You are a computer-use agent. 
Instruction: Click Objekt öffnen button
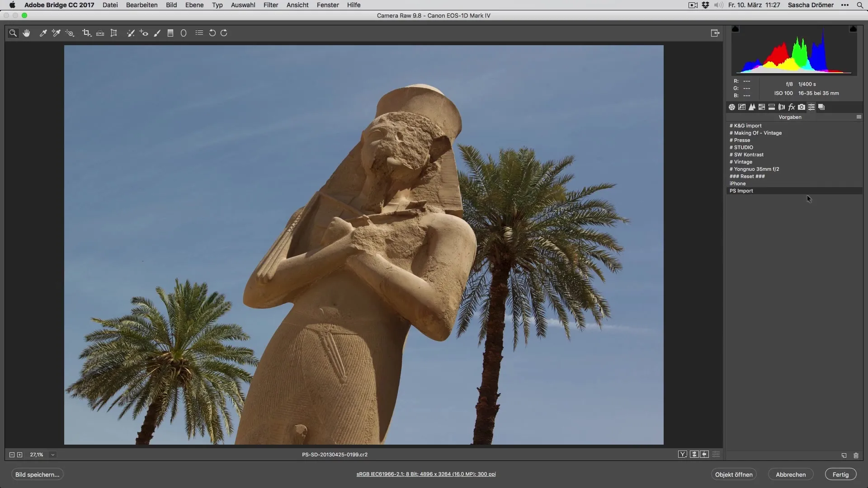734,474
